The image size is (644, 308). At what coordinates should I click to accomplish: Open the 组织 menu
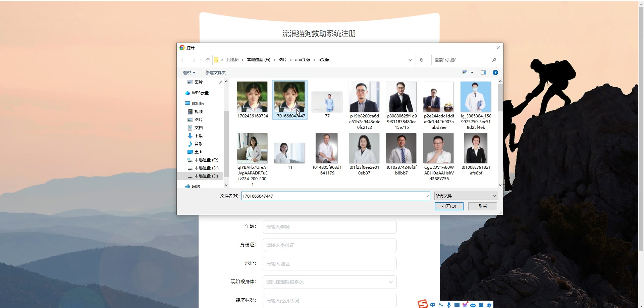[x=189, y=72]
